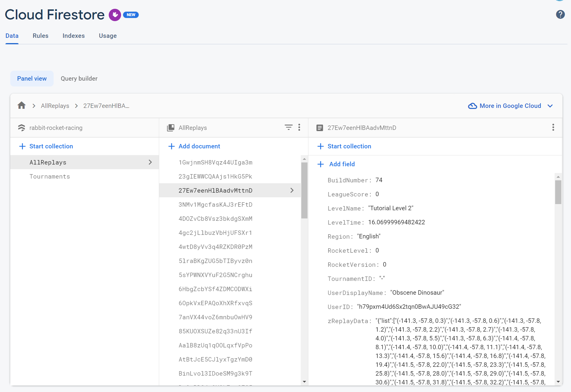The image size is (571, 392).
Task: Switch to the Usage tab
Action: point(108,36)
